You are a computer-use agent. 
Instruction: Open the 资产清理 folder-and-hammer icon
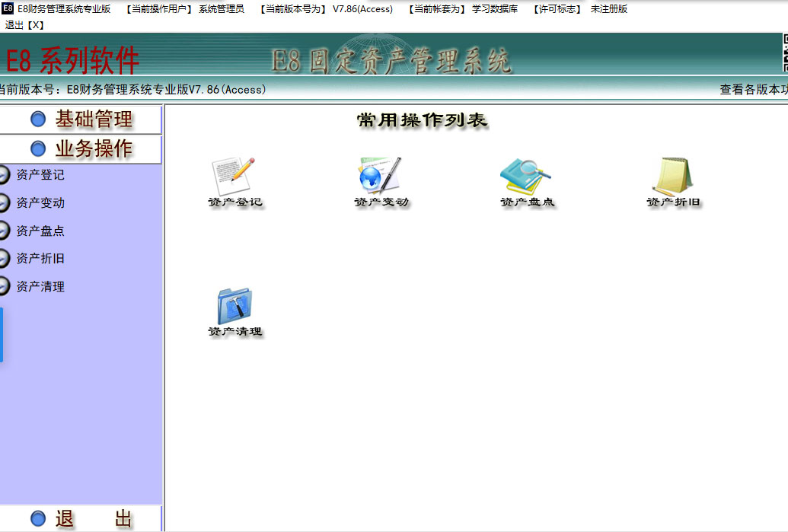click(x=234, y=306)
